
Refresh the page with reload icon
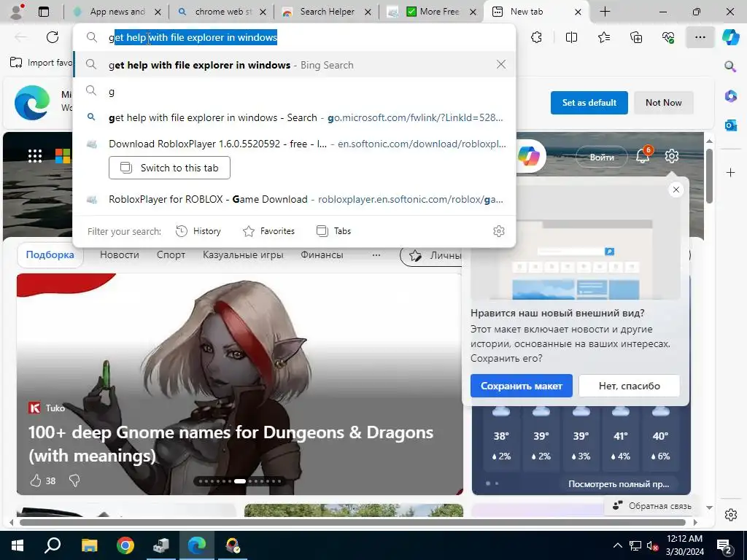click(53, 37)
